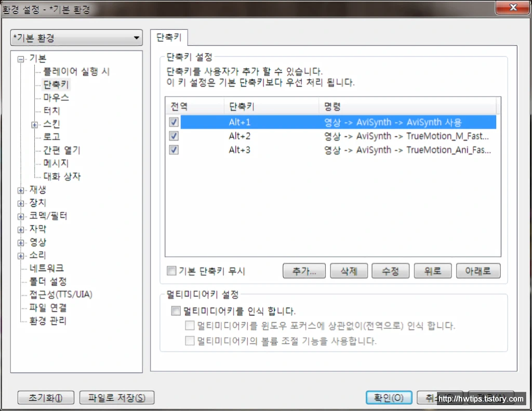The height and width of the screenshot is (411, 532).
Task: Expand the 코덱/필터 tree node
Action: coord(21,217)
